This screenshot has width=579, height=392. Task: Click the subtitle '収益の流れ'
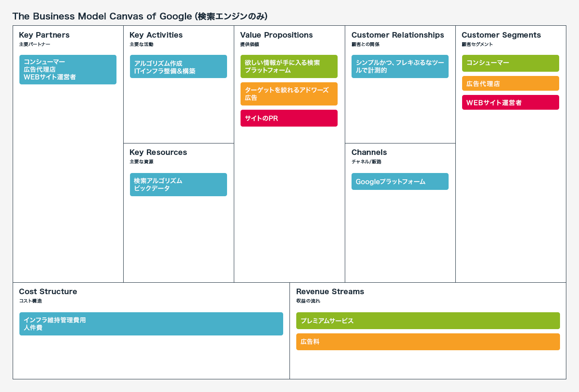(x=308, y=301)
